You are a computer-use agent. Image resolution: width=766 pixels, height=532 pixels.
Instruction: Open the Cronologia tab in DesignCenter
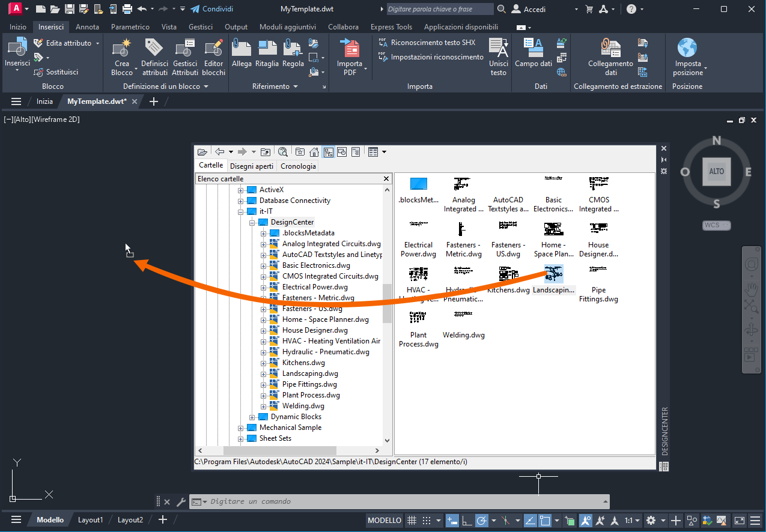click(x=298, y=166)
